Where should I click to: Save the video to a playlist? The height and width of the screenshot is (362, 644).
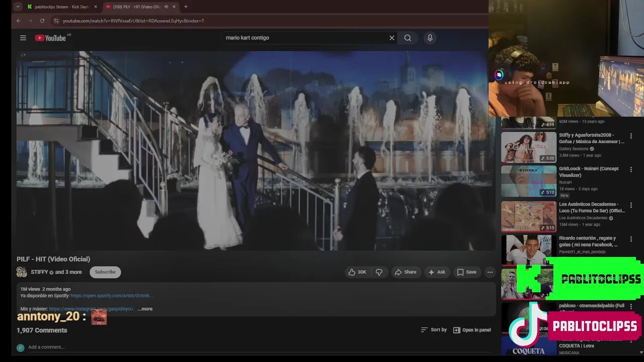pos(466,272)
